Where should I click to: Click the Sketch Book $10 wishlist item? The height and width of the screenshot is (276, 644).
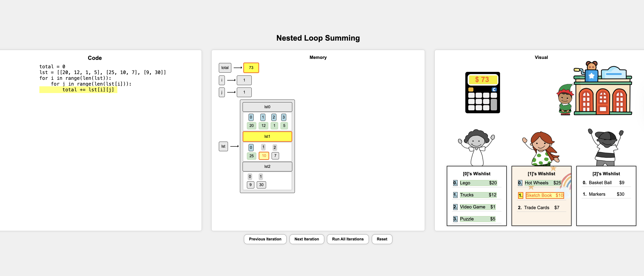pos(544,195)
